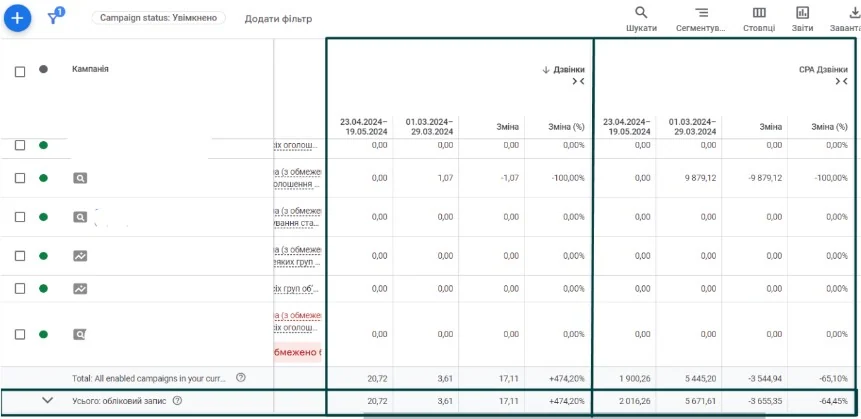Click the 9 879,12 CPA value
Image resolution: width=861 pixels, height=419 pixels.
(698, 178)
